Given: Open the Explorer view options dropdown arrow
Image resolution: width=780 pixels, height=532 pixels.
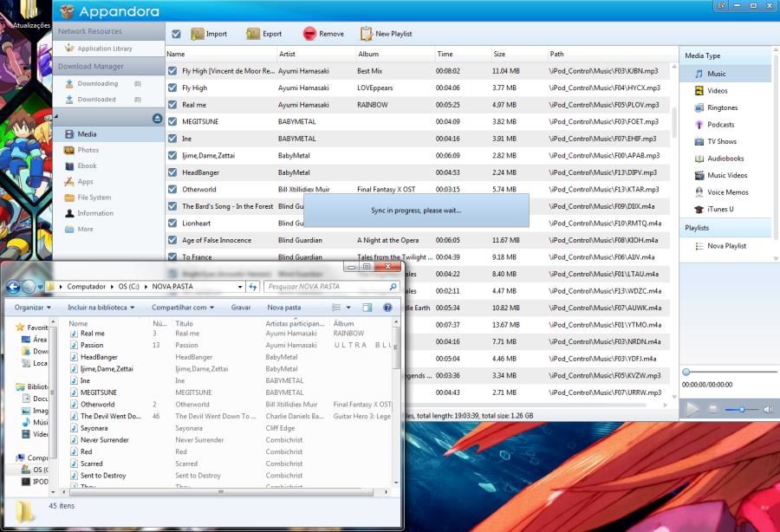Looking at the screenshot, I should coord(348,308).
